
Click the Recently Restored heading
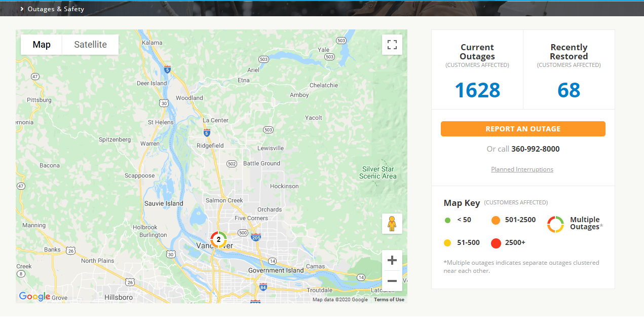[x=569, y=52]
